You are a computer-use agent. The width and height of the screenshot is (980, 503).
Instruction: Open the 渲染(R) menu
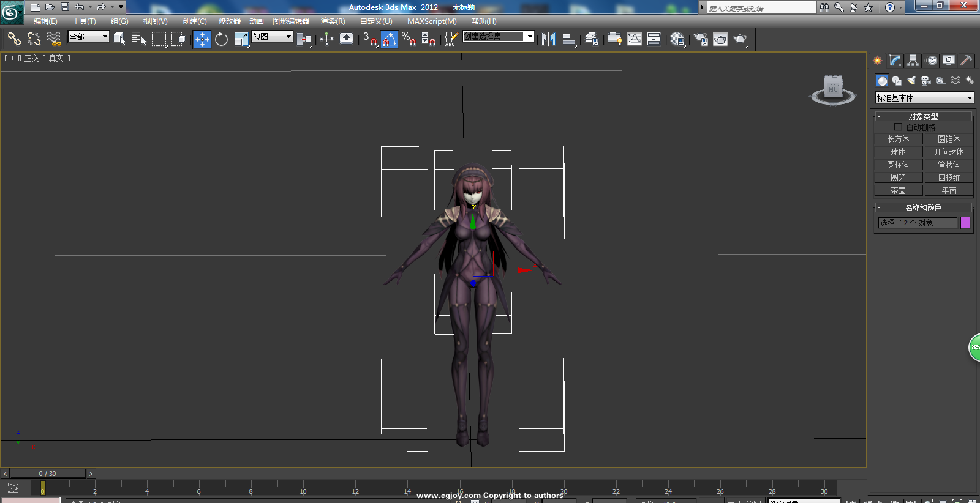tap(333, 21)
